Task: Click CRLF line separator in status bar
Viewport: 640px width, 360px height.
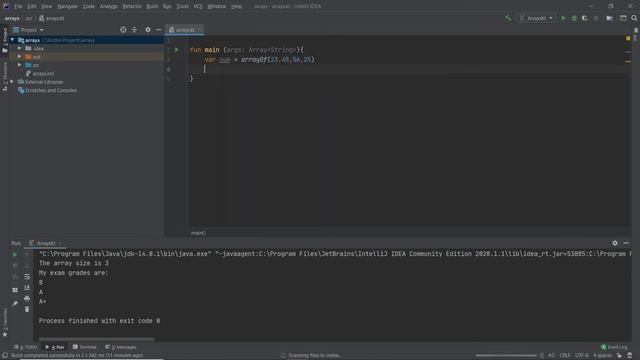Action: (x=565, y=356)
